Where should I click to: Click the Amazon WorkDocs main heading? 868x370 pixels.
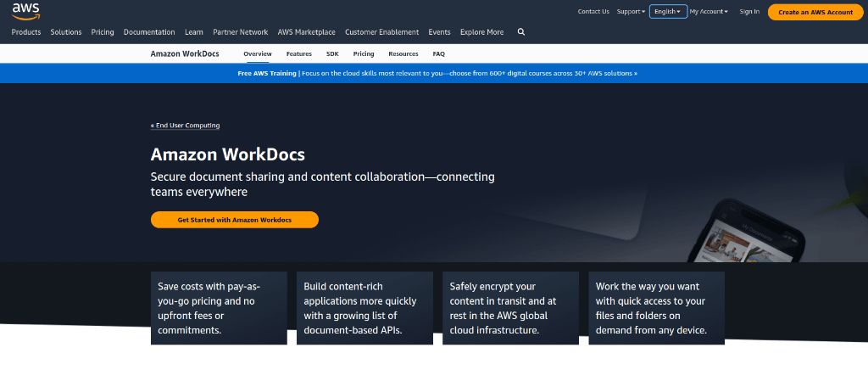click(x=227, y=154)
